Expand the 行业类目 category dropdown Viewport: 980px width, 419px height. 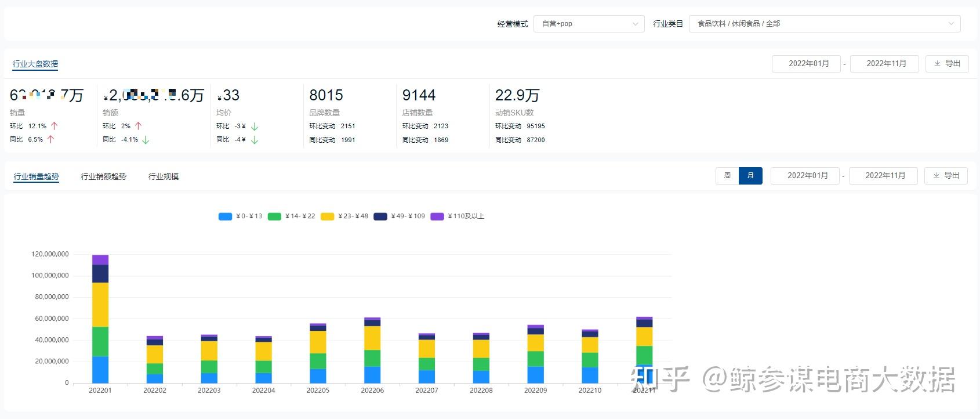point(825,24)
